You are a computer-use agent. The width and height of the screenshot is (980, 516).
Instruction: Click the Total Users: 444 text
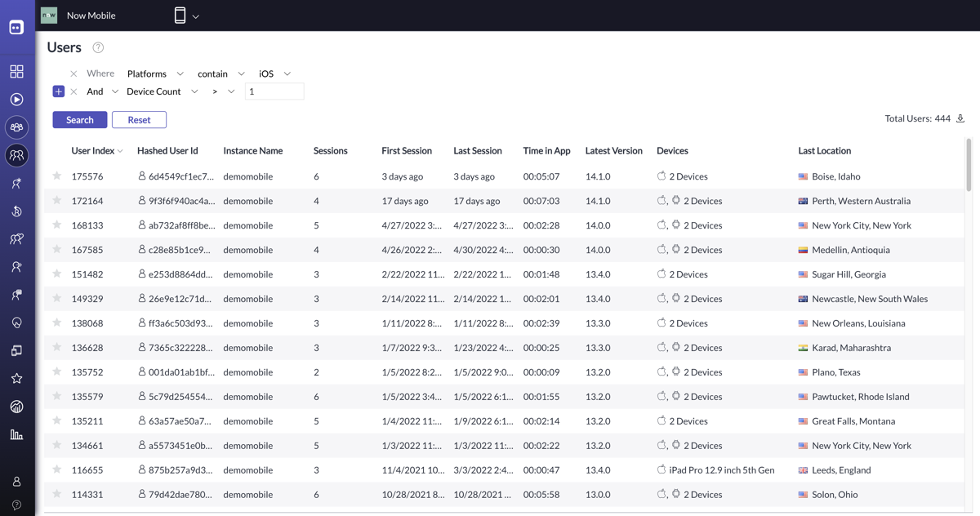[x=918, y=118]
